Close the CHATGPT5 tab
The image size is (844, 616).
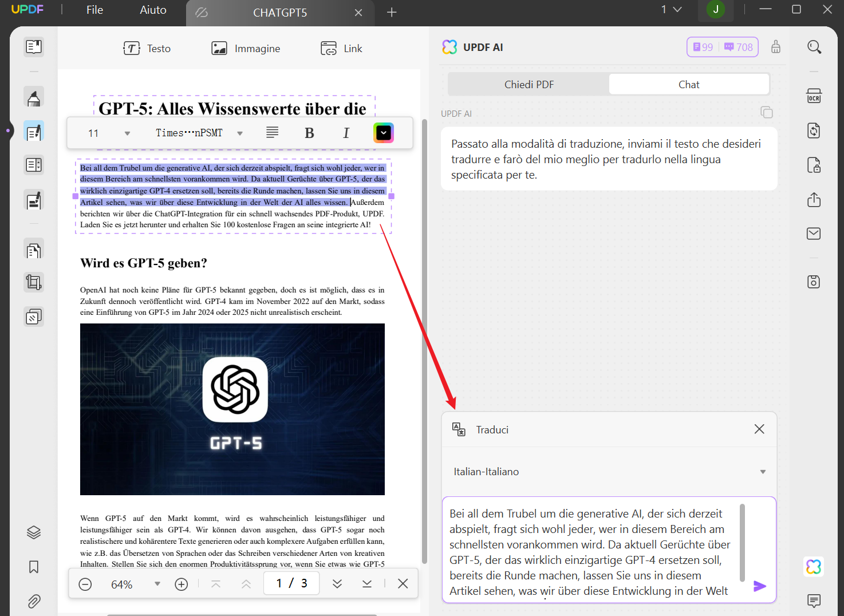pos(358,13)
